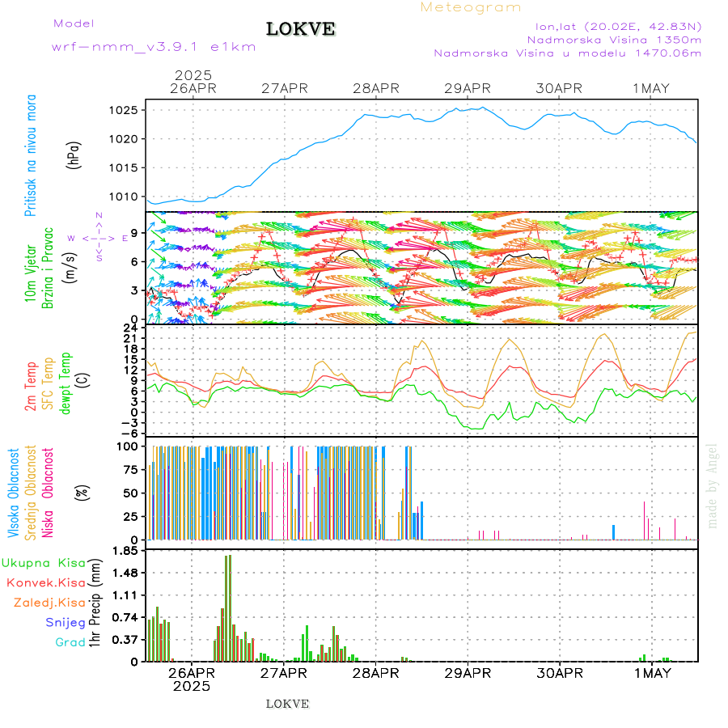The image size is (728, 728).
Task: Click the "1025" pressure tick label
Action: (124, 111)
